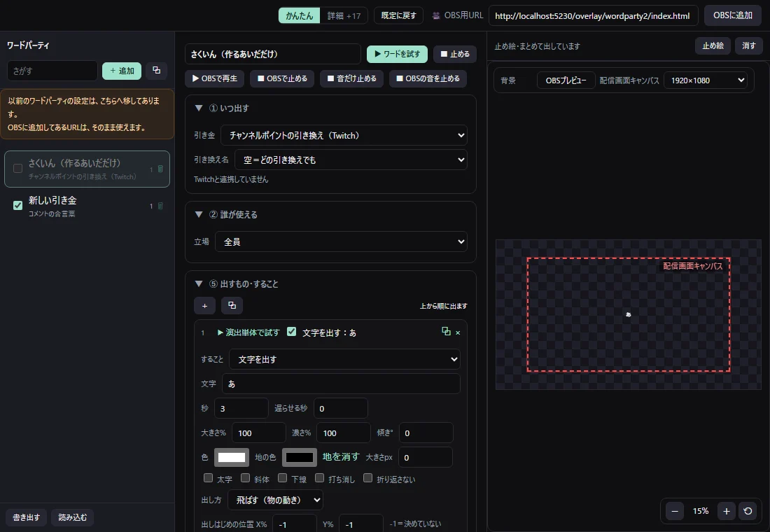This screenshot has width=770, height=532.
Task: Remove action 1 with the × icon
Action: click(x=458, y=332)
